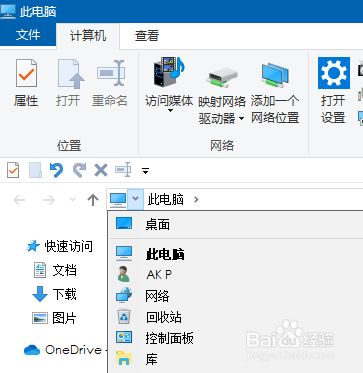
Task: Click the grey redo arrow icon
Action: click(x=79, y=170)
